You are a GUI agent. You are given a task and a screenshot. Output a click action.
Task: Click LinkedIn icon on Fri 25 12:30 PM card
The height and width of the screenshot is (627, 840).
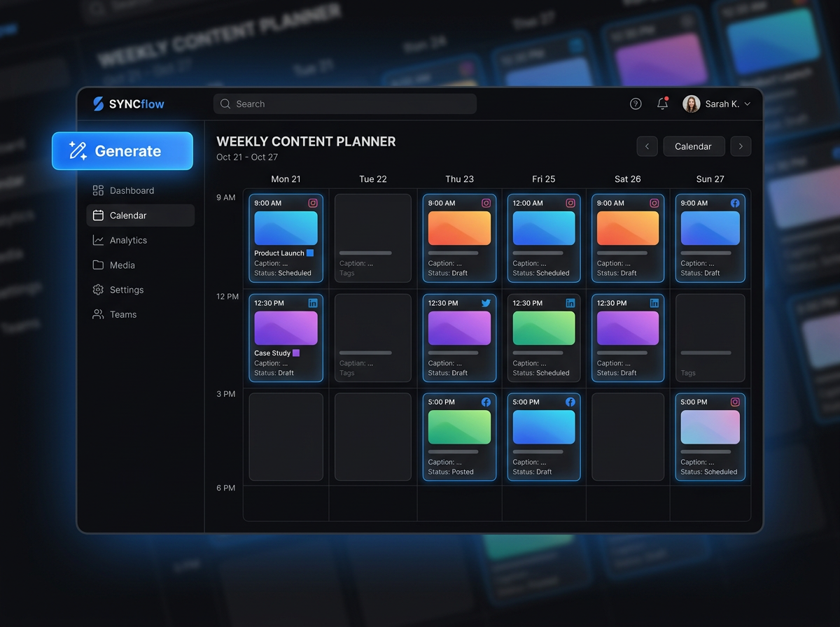click(570, 303)
